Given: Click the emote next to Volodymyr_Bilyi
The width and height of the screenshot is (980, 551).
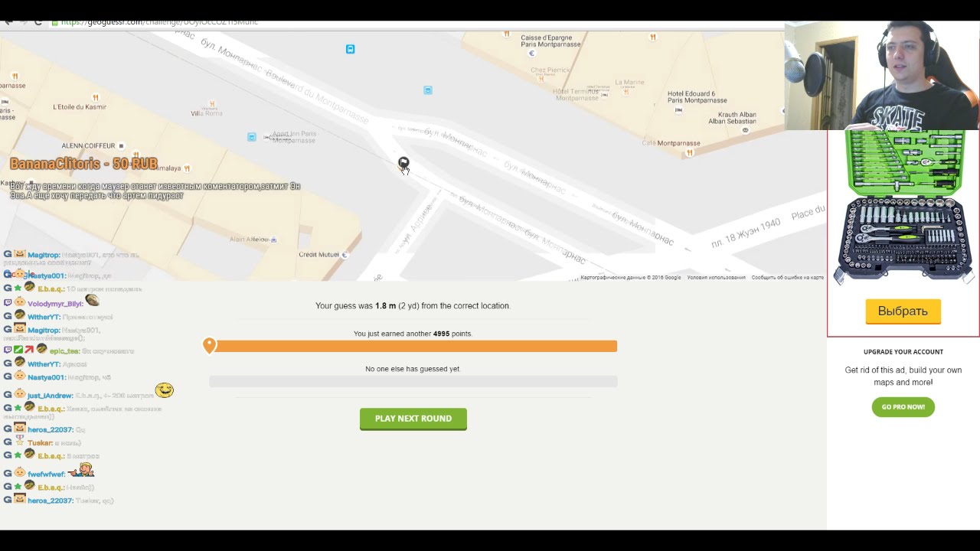Looking at the screenshot, I should coord(92,301).
